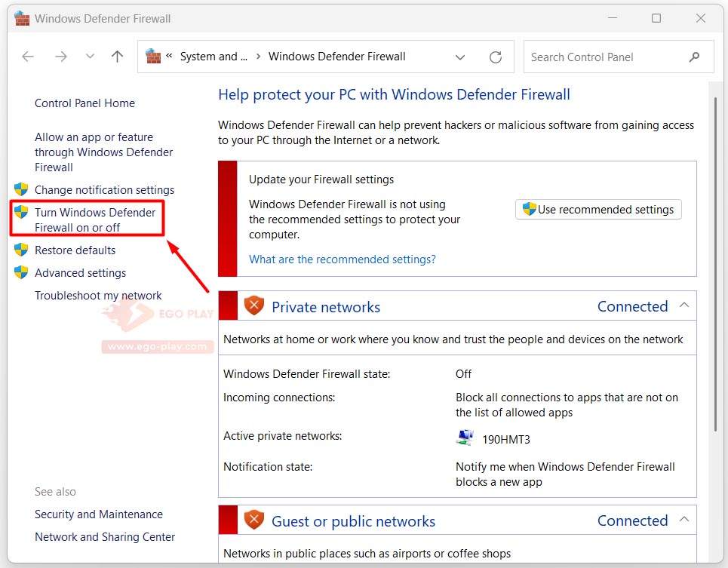Click the Private networks heading
The image size is (728, 568).
[x=326, y=307]
